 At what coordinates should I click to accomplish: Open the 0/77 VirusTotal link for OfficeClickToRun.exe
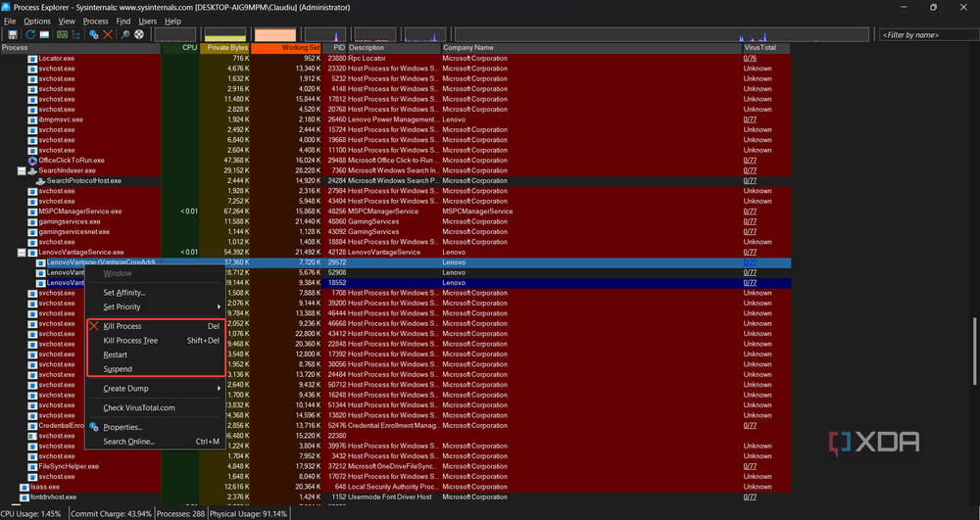tap(750, 161)
